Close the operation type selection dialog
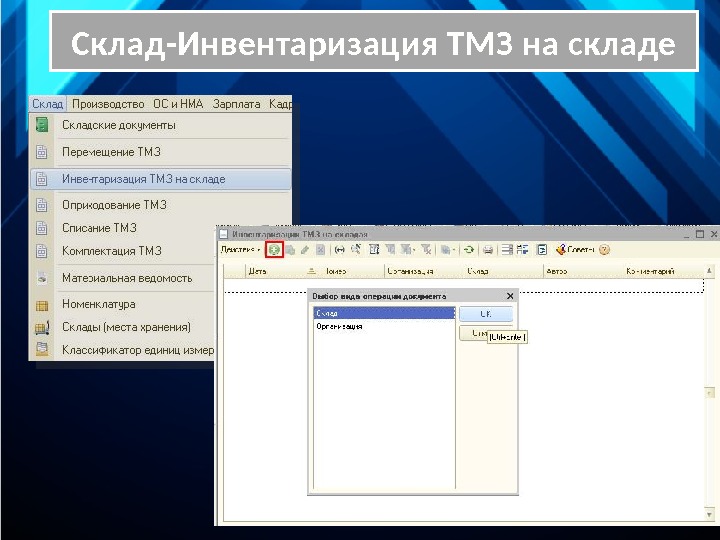The image size is (720, 540). (x=510, y=296)
